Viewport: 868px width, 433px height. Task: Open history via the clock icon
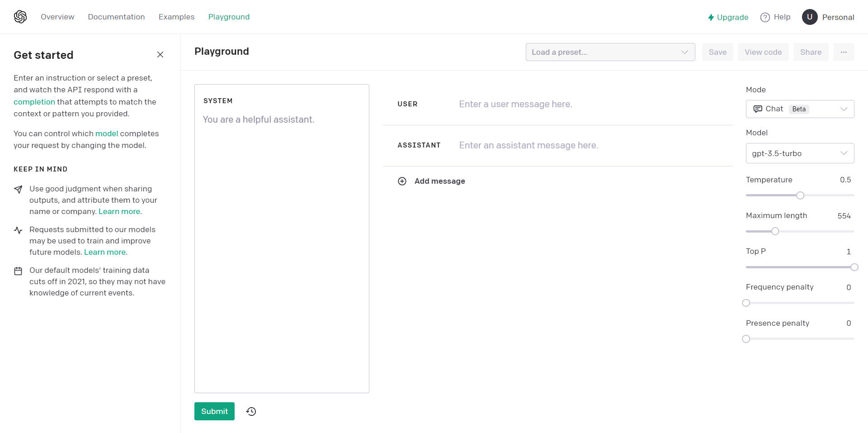251,411
